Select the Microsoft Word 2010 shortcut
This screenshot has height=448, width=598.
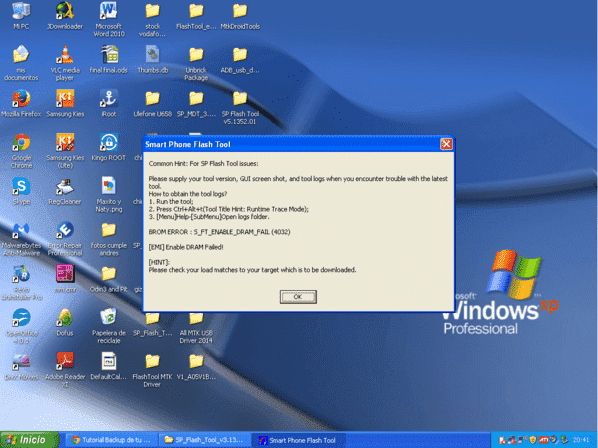point(109,19)
